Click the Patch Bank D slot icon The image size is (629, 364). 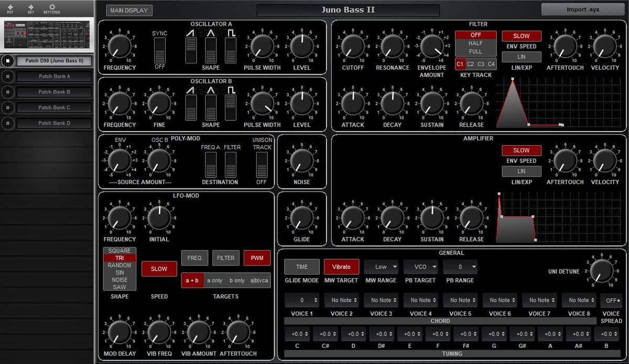[8, 123]
